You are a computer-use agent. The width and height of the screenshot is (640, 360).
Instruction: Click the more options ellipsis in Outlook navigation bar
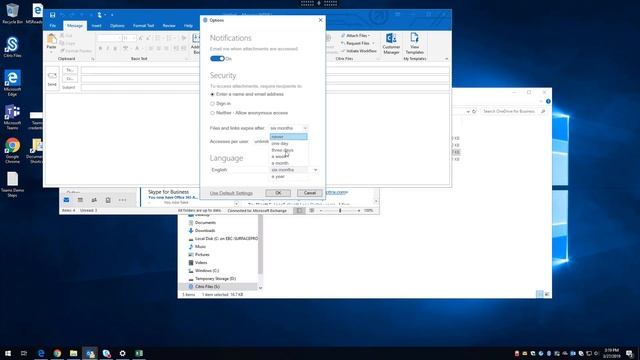[x=122, y=200]
